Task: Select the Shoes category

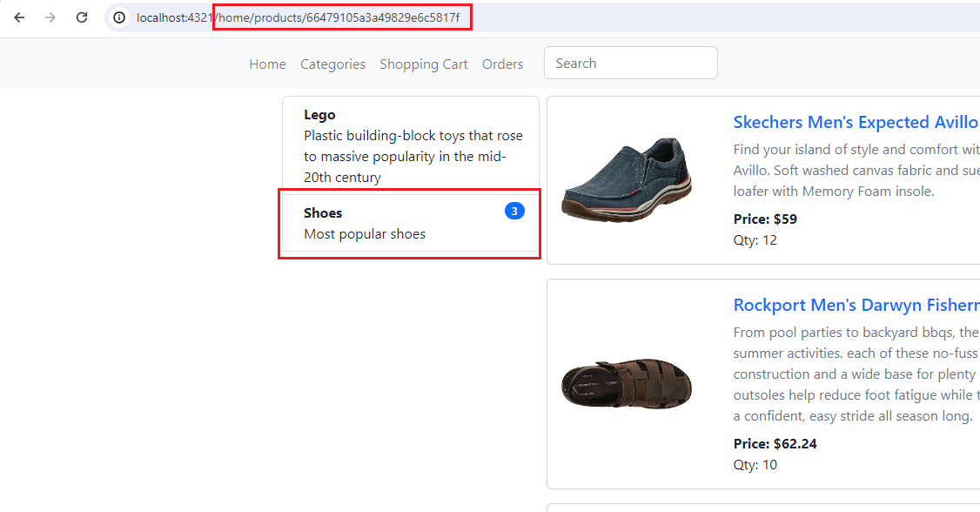Action: 411,223
